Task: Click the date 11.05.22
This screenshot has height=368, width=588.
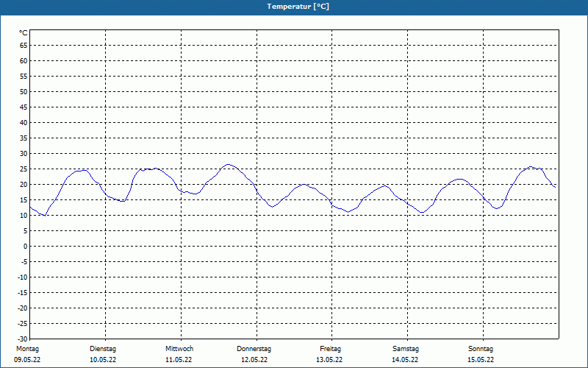Action: 179,360
